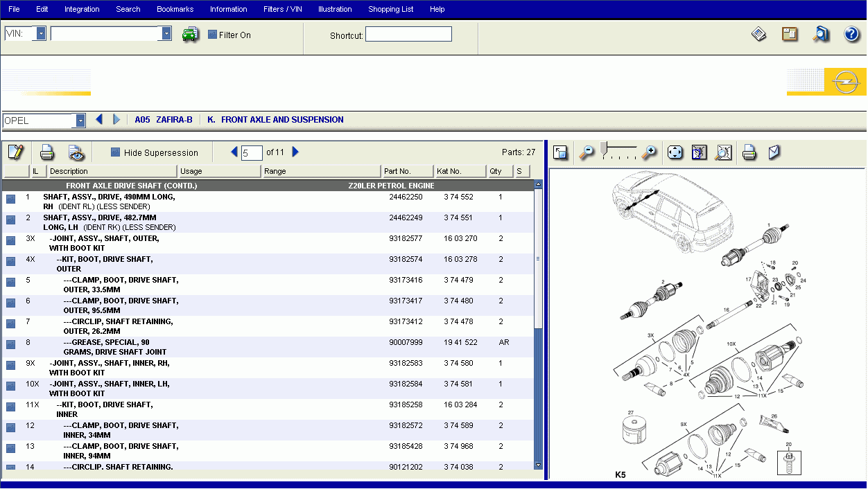Click the pan illustration arrows icon

coord(675,152)
